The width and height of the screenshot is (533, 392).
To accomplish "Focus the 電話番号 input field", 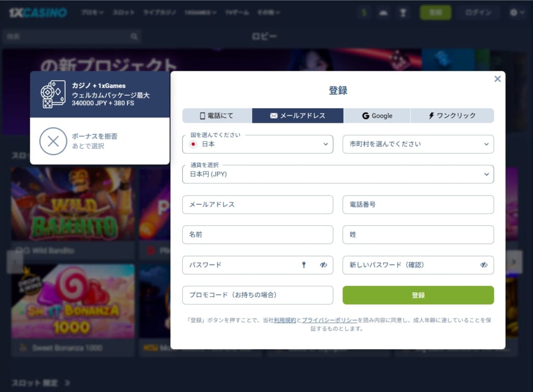I will click(418, 205).
